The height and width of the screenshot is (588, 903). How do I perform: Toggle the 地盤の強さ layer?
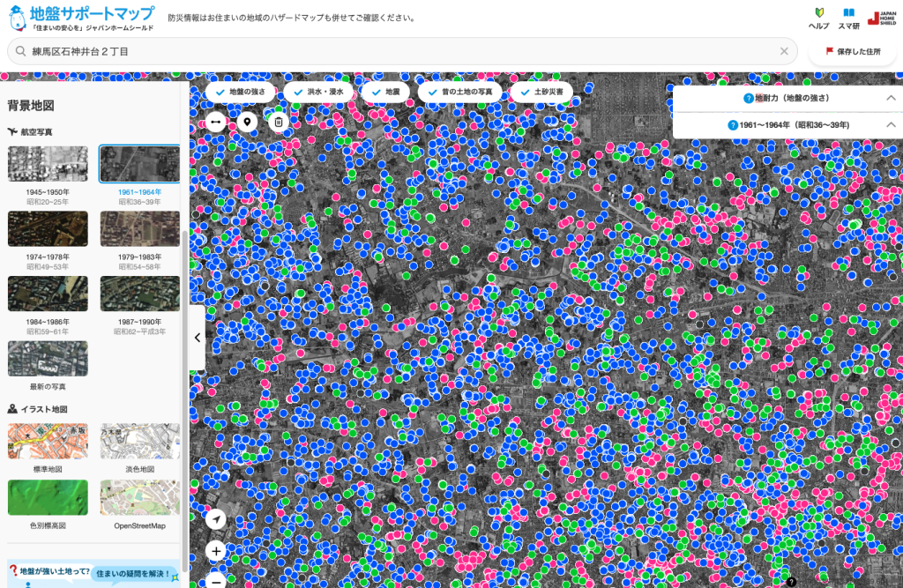click(241, 92)
